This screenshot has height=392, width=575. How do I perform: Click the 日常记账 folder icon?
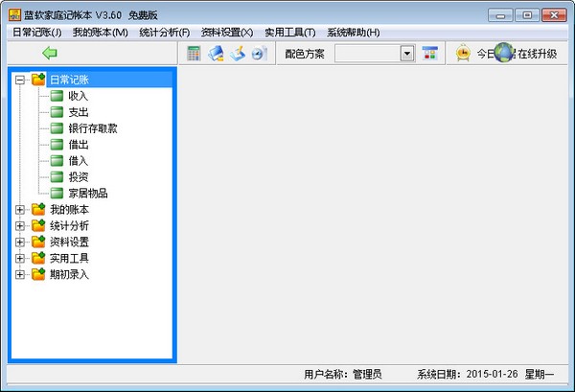coord(38,80)
